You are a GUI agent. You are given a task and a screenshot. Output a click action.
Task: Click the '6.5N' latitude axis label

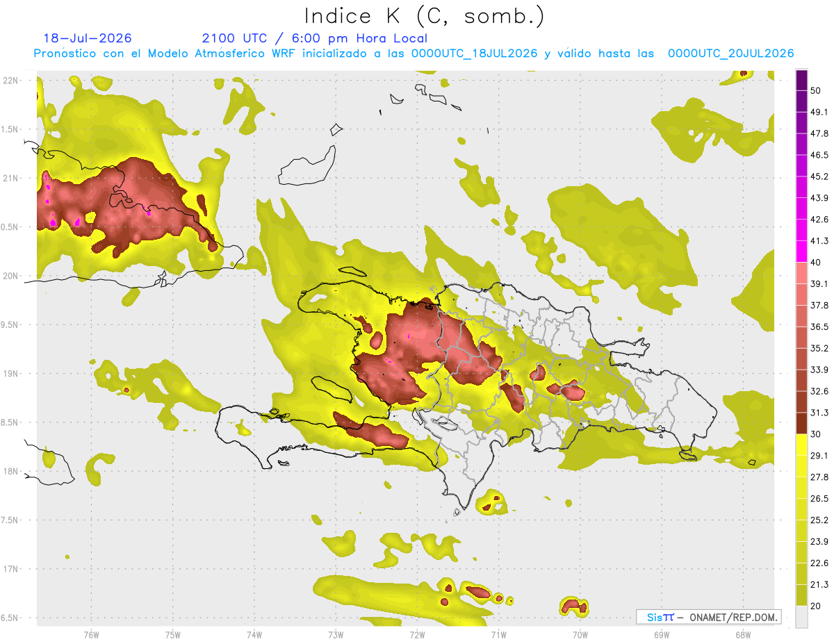10,618
